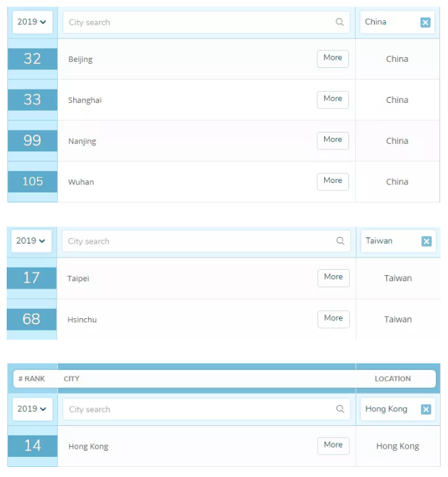Open 2019 year dropdown above Hong Kong
Screen dimensions: 448x477
pos(32,409)
